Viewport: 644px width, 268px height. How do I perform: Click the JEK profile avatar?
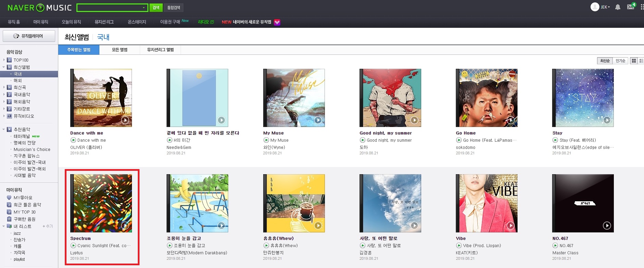(595, 7)
